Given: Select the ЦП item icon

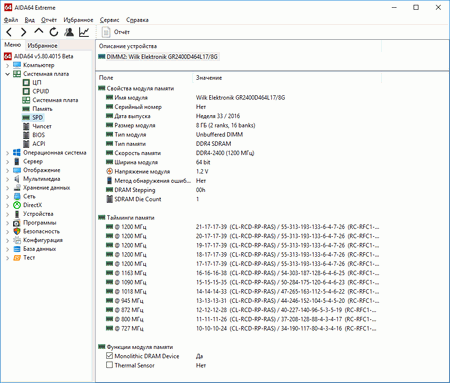Looking at the screenshot, I should coord(26,82).
